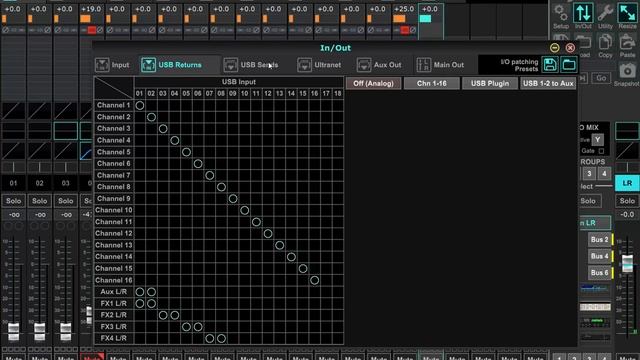Image resolution: width=640 pixels, height=360 pixels.
Task: Click channel 02 fader handle
Action: [x=40, y=331]
